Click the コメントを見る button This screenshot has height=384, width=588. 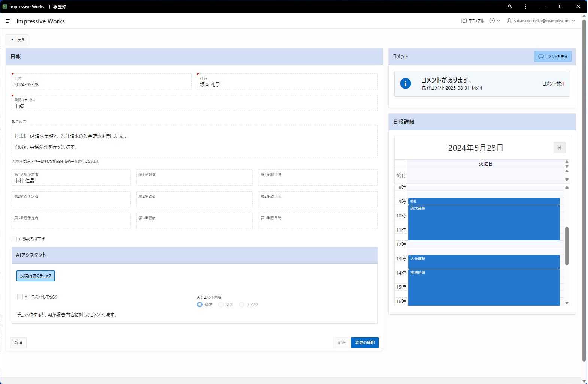[x=552, y=57]
